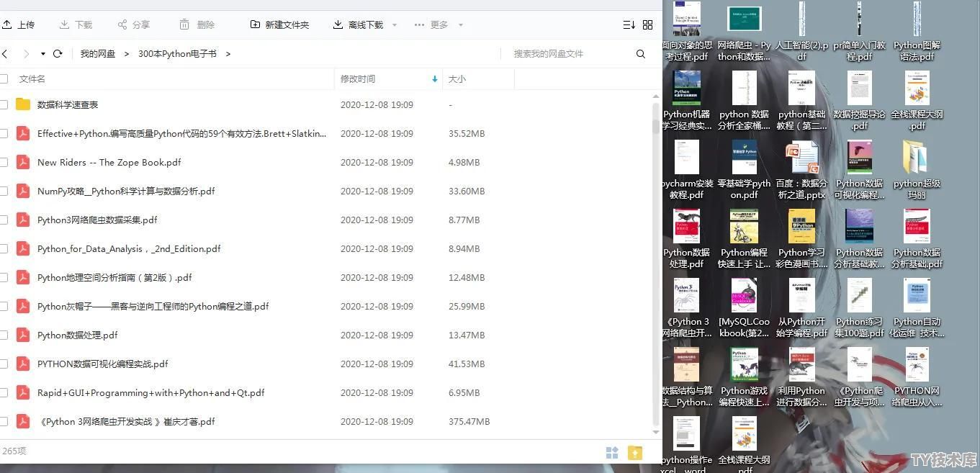Check the box for Rapid+GUI+Programming file
This screenshot has width=980, height=473.
coord(4,392)
